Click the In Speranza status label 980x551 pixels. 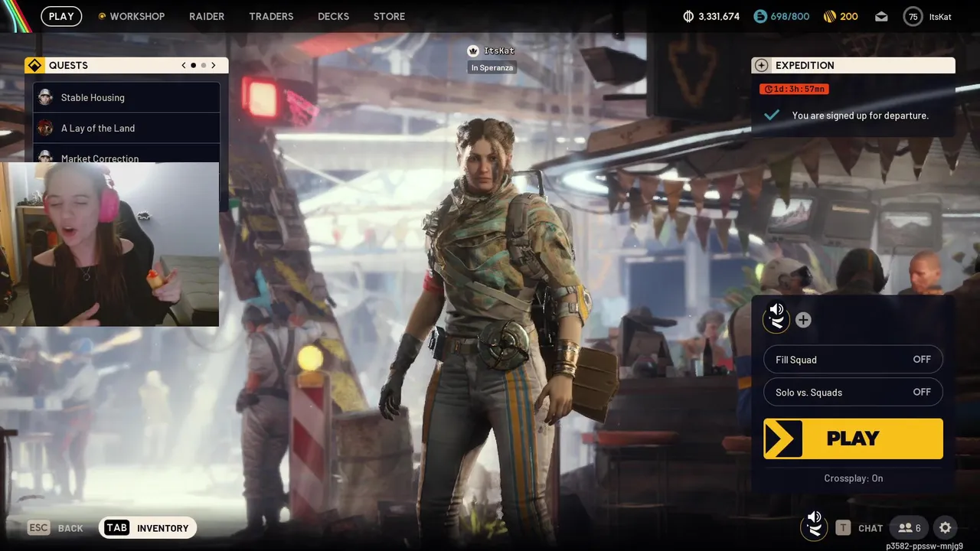(492, 67)
